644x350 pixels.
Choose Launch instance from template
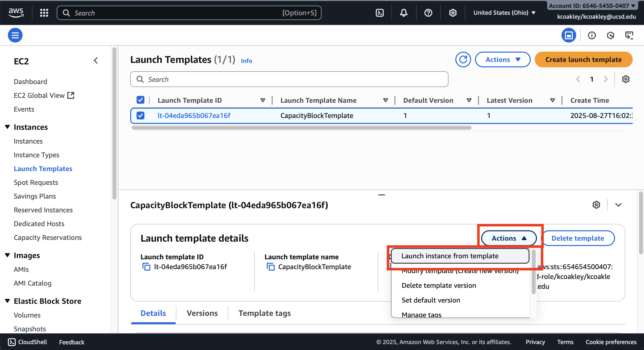(x=449, y=256)
